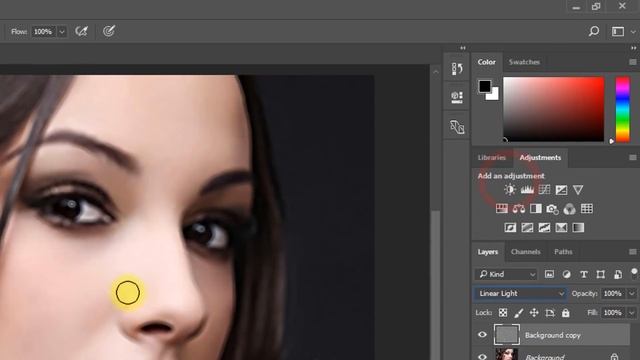The image size is (640, 360).
Task: Switch to the Libraries tab
Action: click(x=491, y=158)
